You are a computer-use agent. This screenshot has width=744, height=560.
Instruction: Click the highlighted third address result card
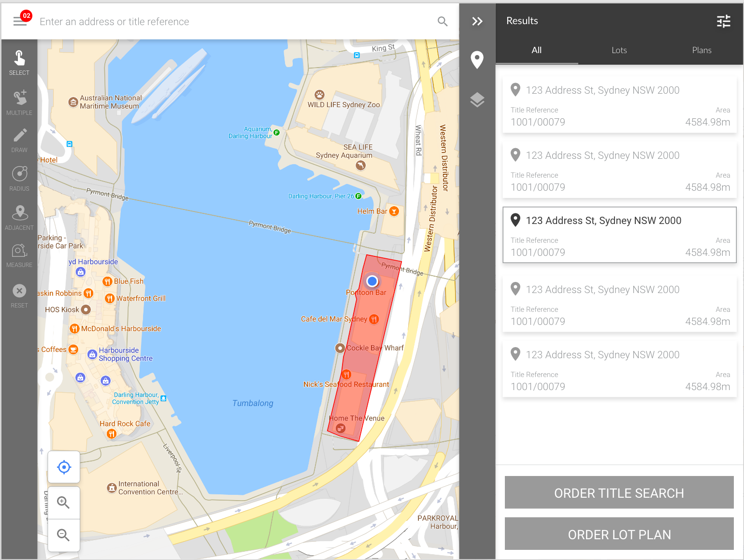click(620, 235)
